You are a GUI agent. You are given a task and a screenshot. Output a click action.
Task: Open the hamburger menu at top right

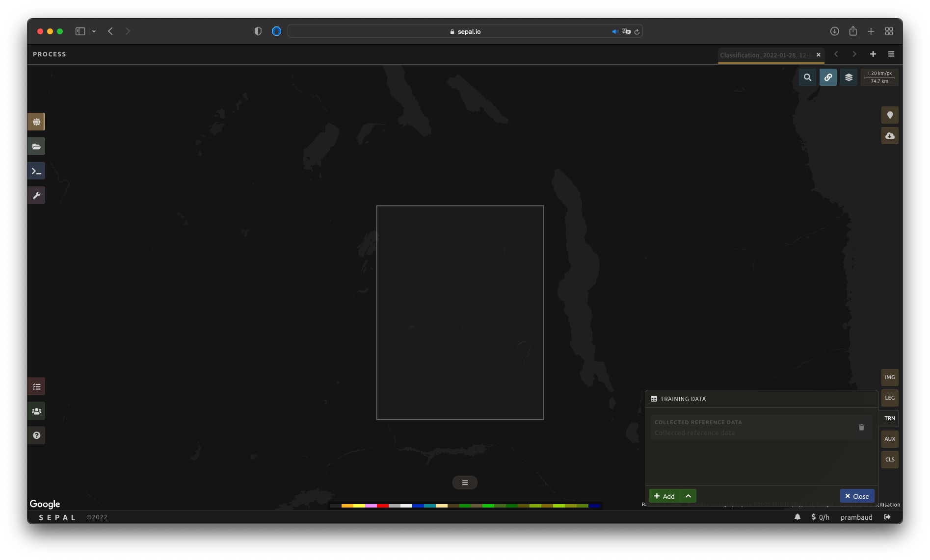coord(891,54)
